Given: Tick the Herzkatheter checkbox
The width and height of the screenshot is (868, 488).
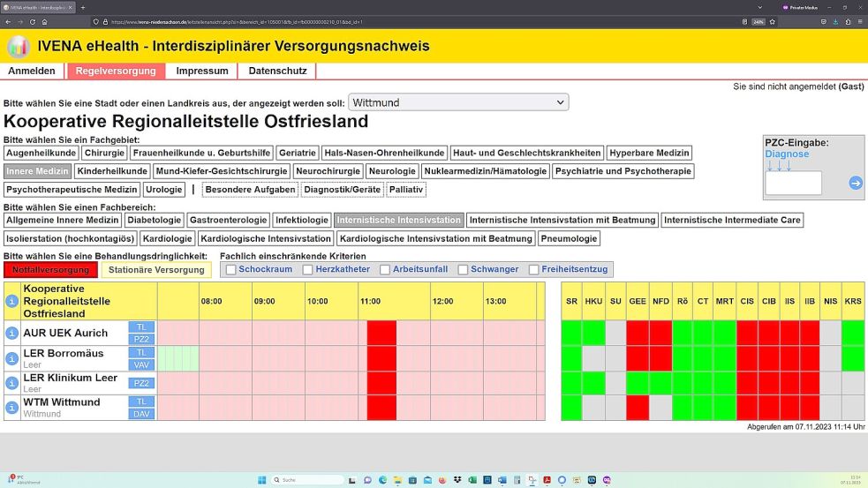Looking at the screenshot, I should pos(308,269).
